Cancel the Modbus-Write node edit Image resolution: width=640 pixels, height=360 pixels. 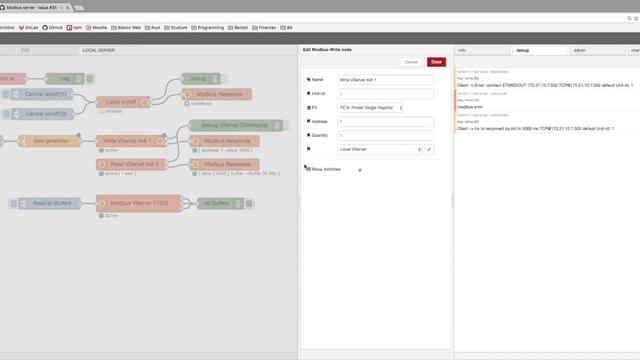point(411,62)
